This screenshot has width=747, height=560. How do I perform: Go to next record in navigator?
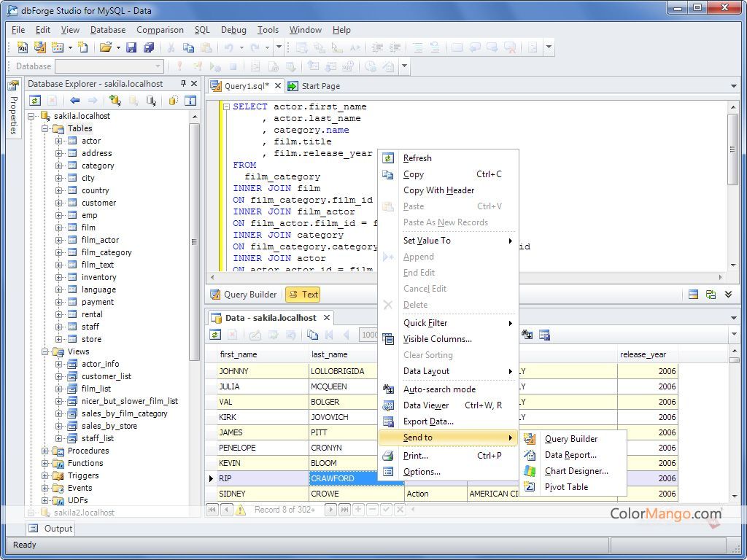click(330, 510)
